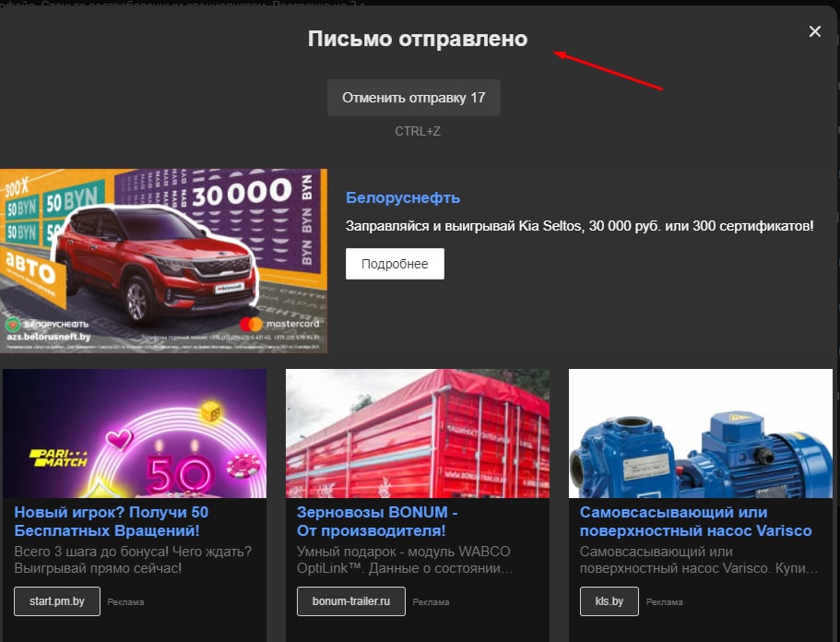Click the kls.by button

pyautogui.click(x=609, y=601)
